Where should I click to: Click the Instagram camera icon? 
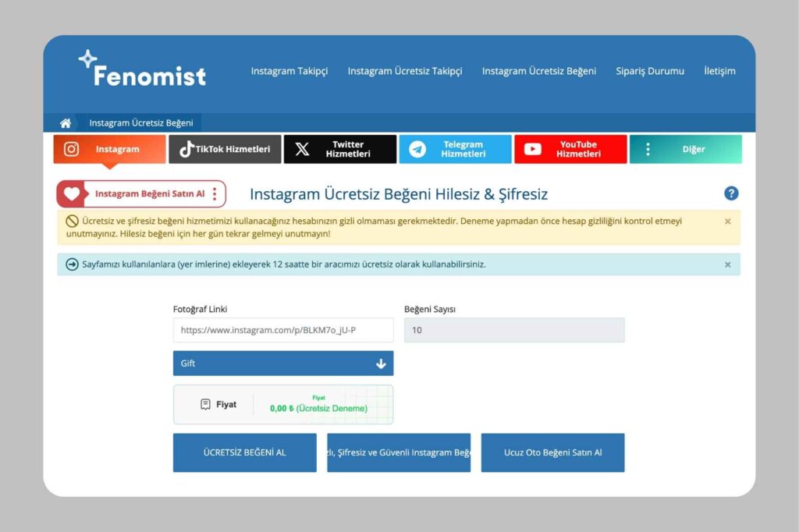(x=71, y=149)
